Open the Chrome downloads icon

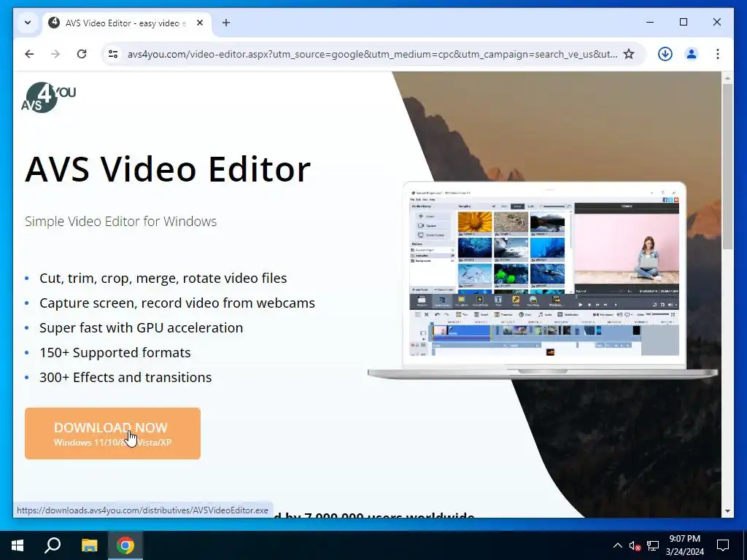[x=665, y=54]
